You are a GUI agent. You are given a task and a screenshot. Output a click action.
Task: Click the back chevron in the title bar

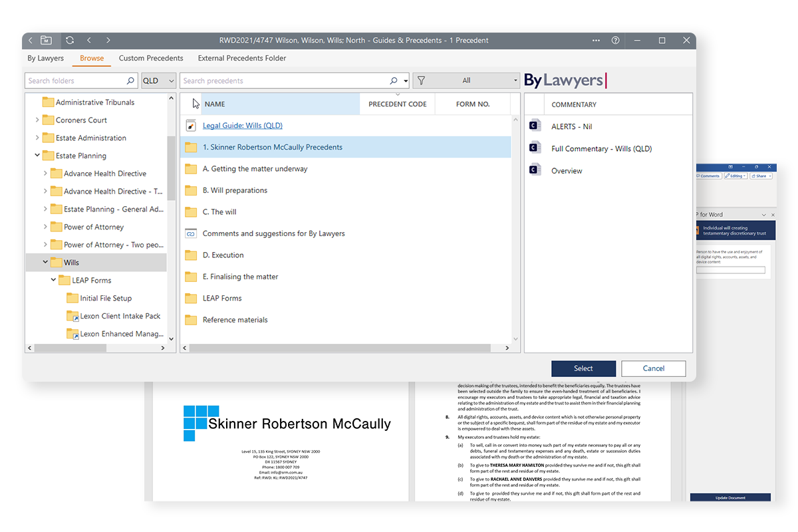coord(31,41)
